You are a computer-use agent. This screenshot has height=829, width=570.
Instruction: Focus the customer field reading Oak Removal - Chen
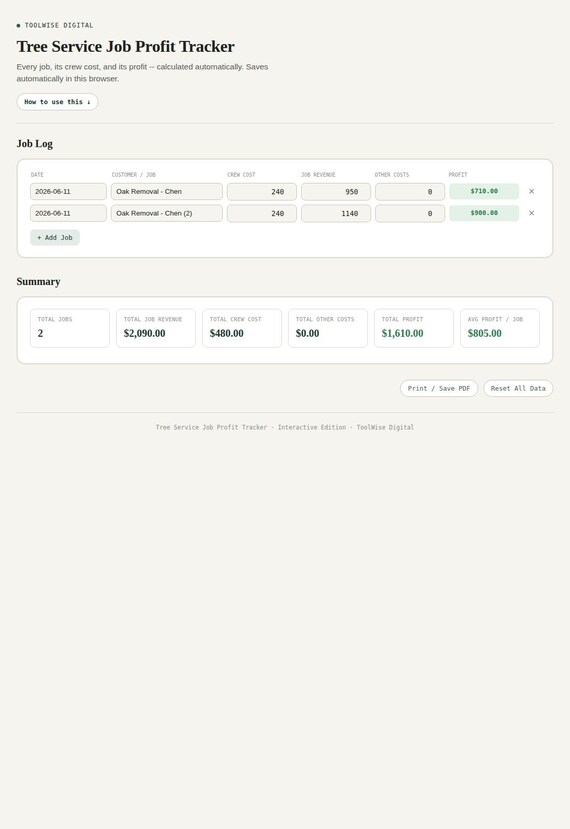[167, 192]
